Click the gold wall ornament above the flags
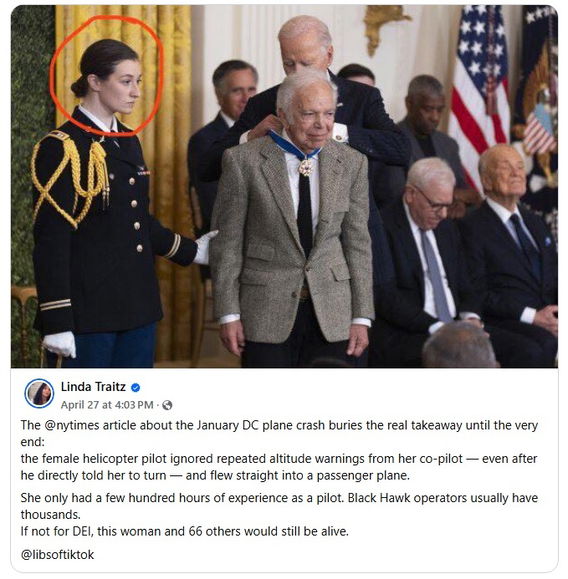This screenshot has height=579, width=568. (x=384, y=24)
